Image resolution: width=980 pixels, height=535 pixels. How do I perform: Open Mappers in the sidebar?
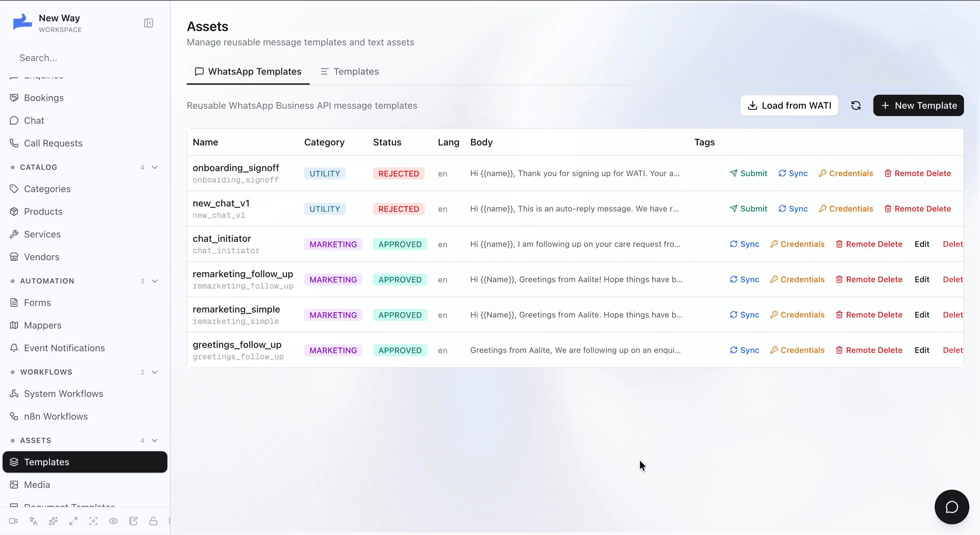click(x=85, y=325)
